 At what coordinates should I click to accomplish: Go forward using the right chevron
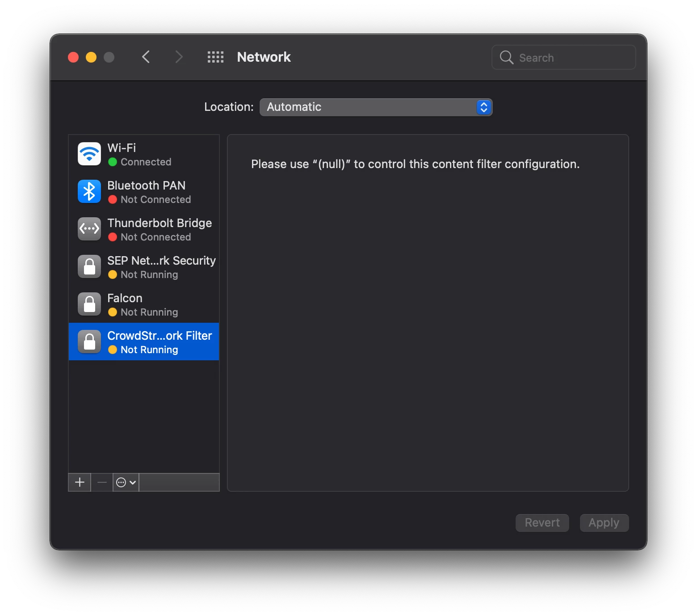pos(179,57)
